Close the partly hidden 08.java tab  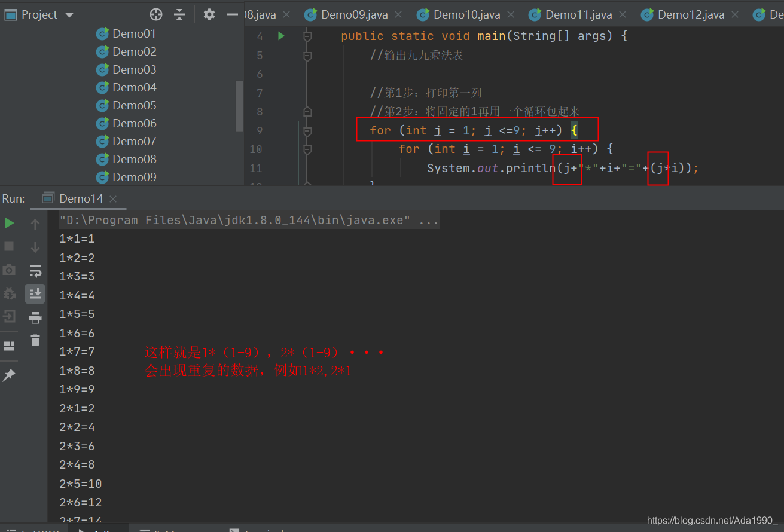(286, 14)
